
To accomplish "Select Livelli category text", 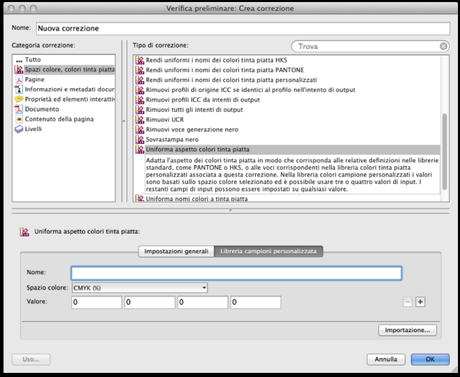I will point(33,129).
